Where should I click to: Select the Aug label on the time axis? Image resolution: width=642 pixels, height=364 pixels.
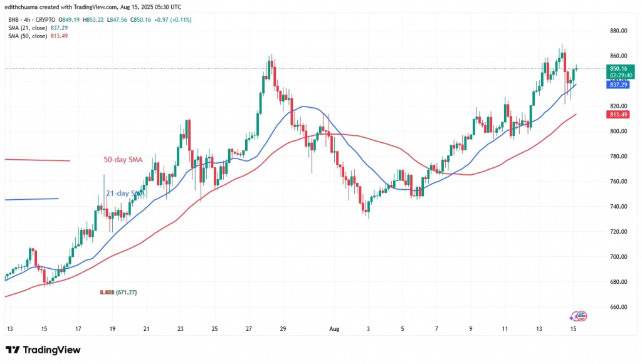[334, 328]
